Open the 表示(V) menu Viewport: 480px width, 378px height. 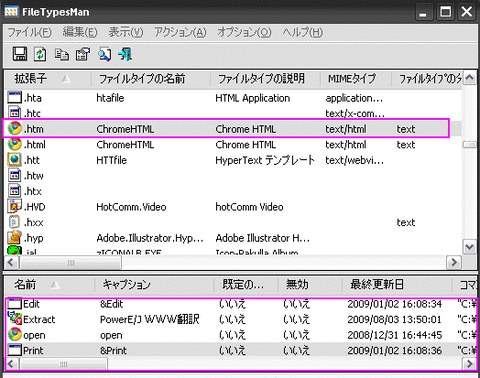[x=126, y=32]
